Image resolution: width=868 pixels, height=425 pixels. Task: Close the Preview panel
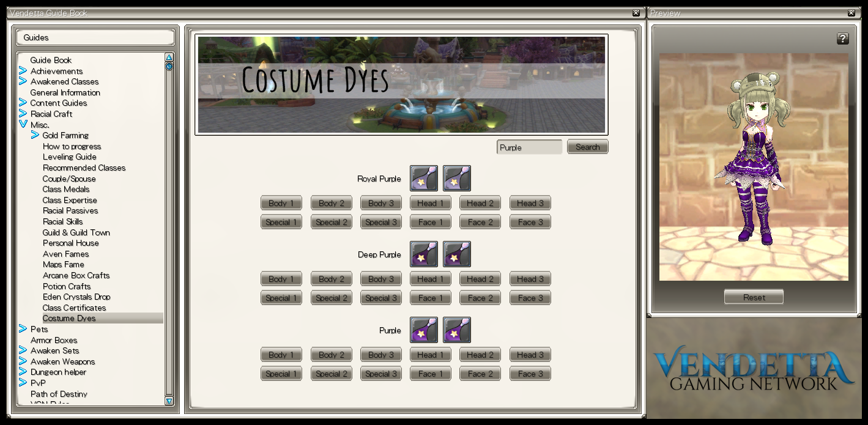(x=851, y=13)
